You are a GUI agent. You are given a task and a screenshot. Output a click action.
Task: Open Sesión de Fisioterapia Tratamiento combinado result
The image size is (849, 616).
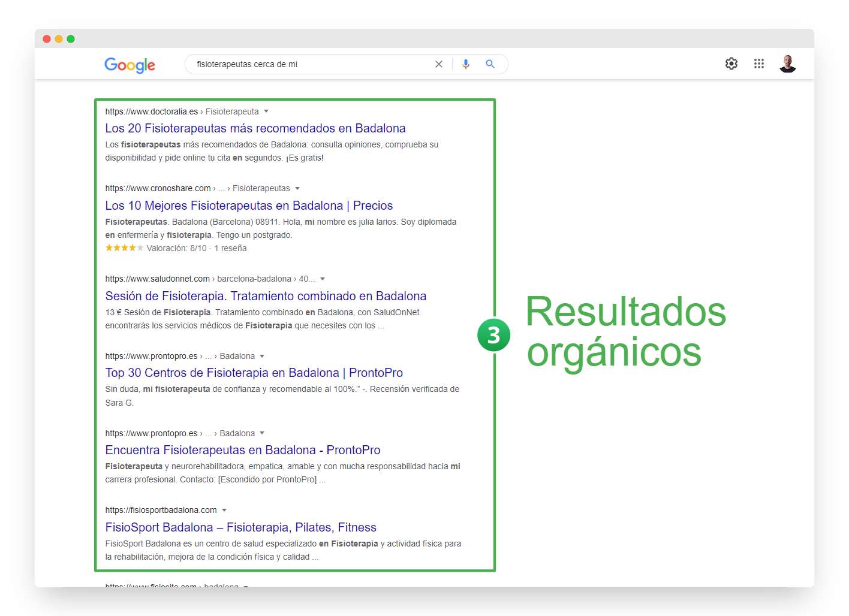pyautogui.click(x=266, y=296)
